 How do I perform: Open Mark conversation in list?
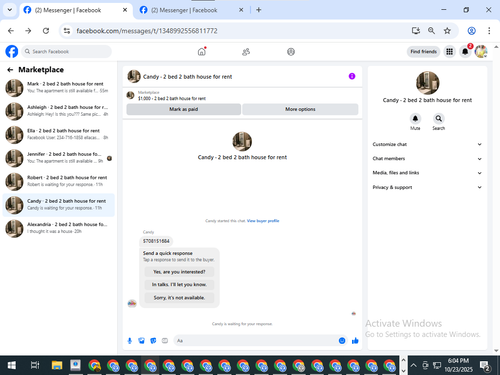[59, 87]
